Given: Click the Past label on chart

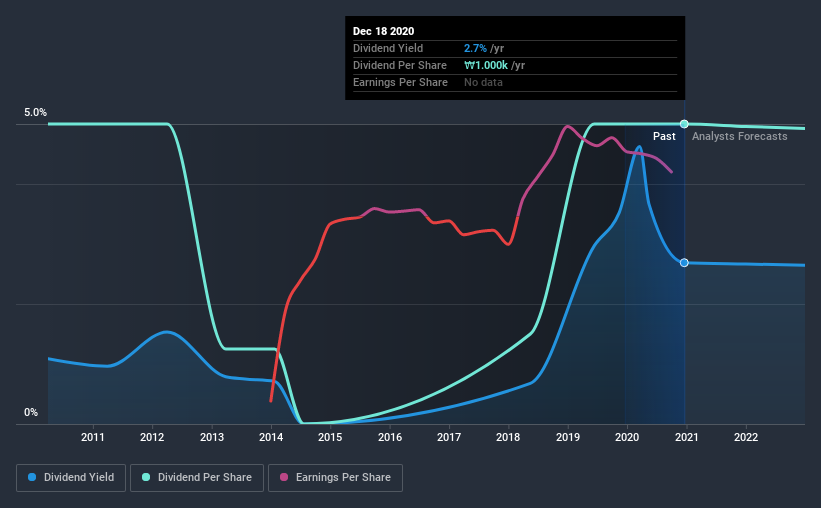Looking at the screenshot, I should pos(664,136).
